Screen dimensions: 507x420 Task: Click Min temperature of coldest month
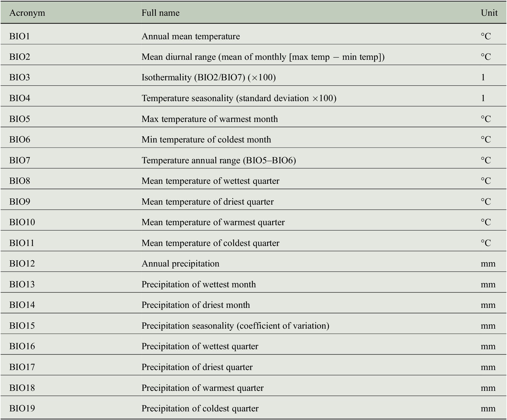(206, 140)
